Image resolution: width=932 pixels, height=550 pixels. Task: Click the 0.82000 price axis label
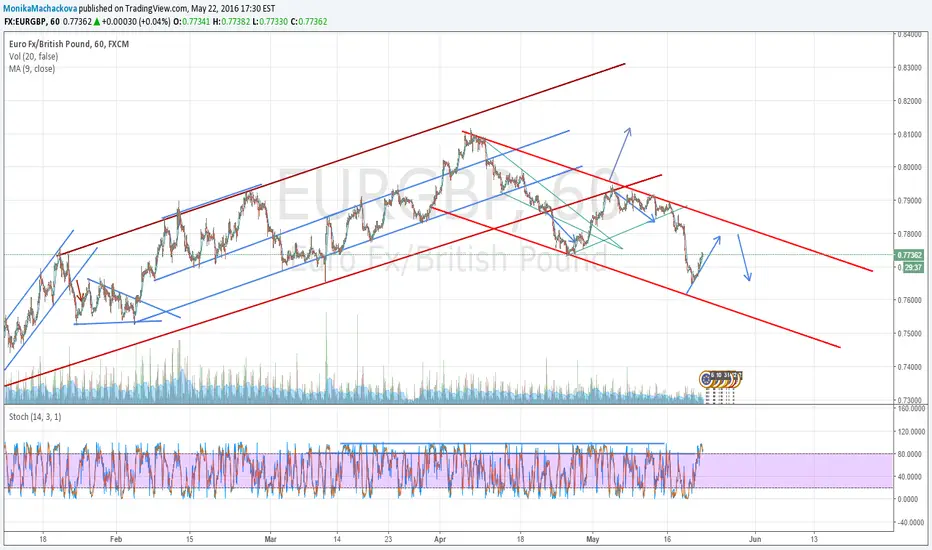click(x=911, y=101)
